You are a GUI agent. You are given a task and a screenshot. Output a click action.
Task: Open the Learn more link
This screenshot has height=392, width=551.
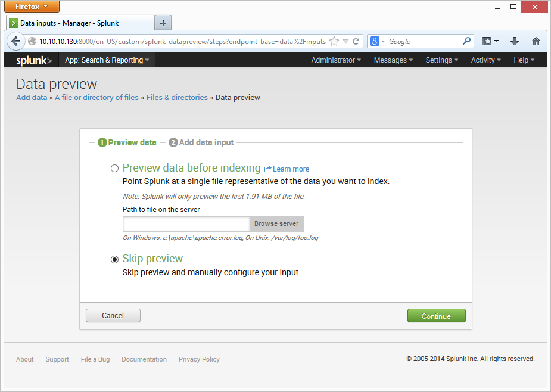click(291, 169)
